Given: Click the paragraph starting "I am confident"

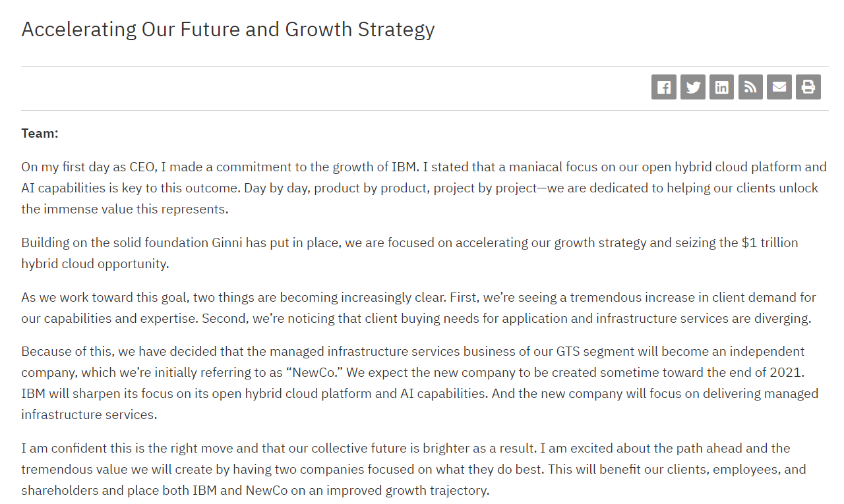Looking at the screenshot, I should coord(413,469).
